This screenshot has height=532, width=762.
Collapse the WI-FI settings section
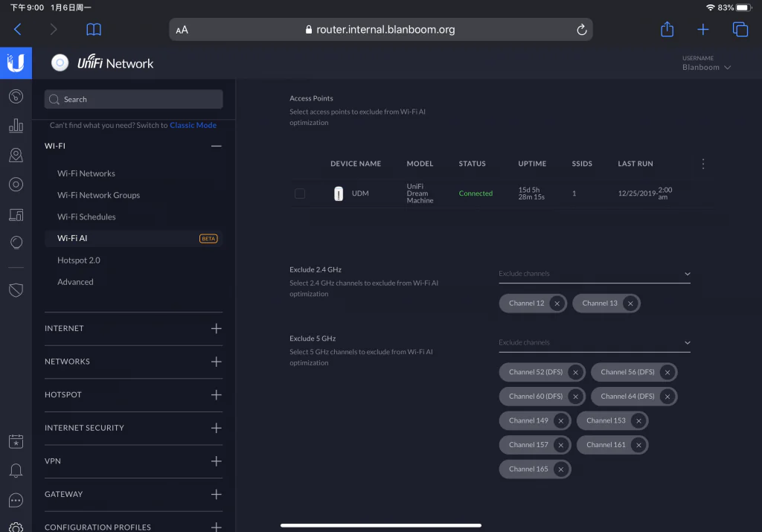217,146
